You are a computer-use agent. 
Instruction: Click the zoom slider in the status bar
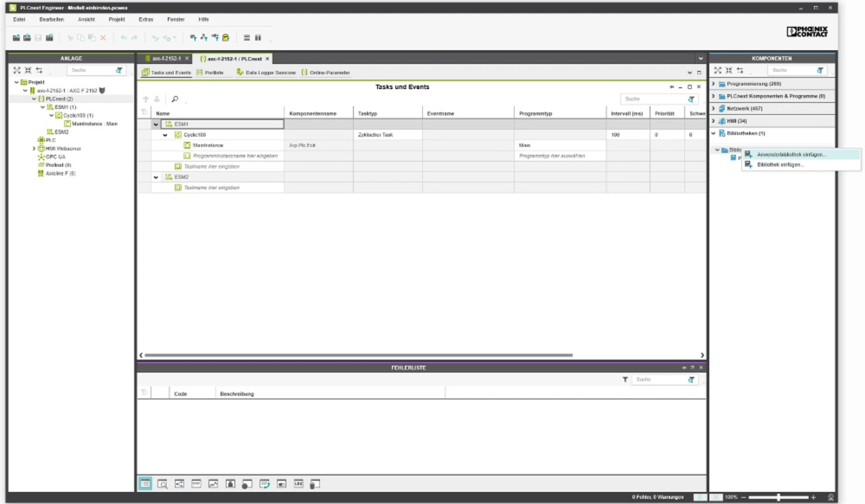click(x=779, y=497)
